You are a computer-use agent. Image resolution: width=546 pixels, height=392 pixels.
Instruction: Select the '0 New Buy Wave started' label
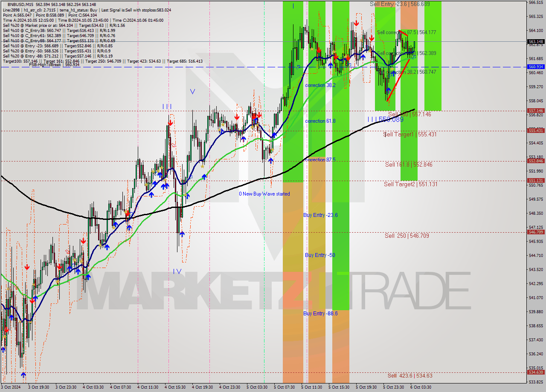264,194
